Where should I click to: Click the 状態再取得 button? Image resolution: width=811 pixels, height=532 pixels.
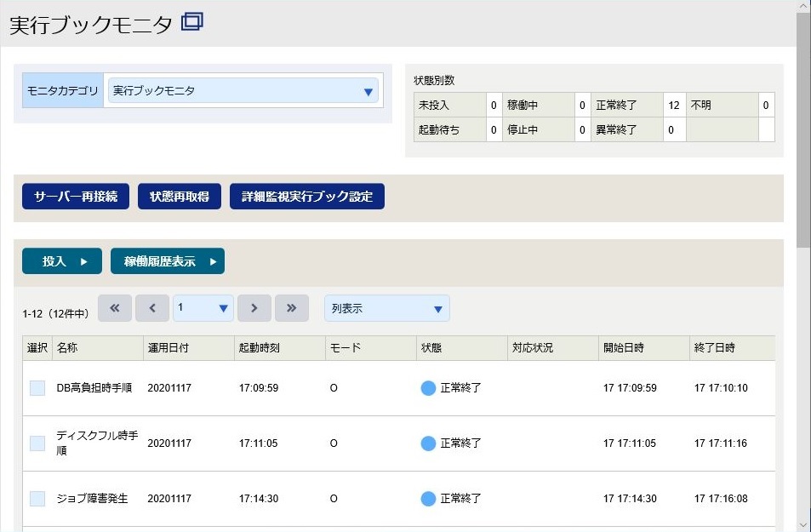pos(180,196)
